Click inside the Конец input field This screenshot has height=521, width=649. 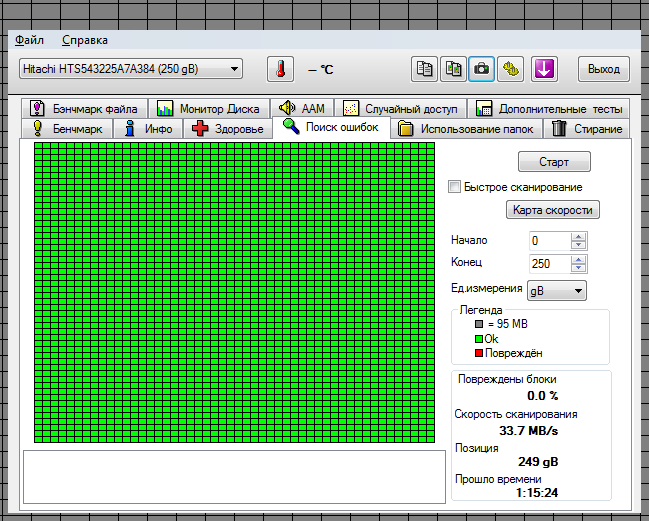tap(549, 264)
